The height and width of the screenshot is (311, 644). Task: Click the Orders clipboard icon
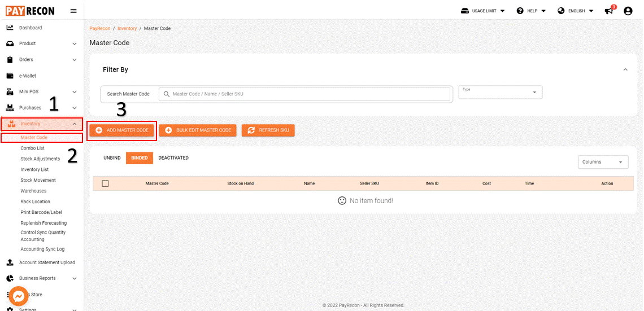click(x=10, y=59)
